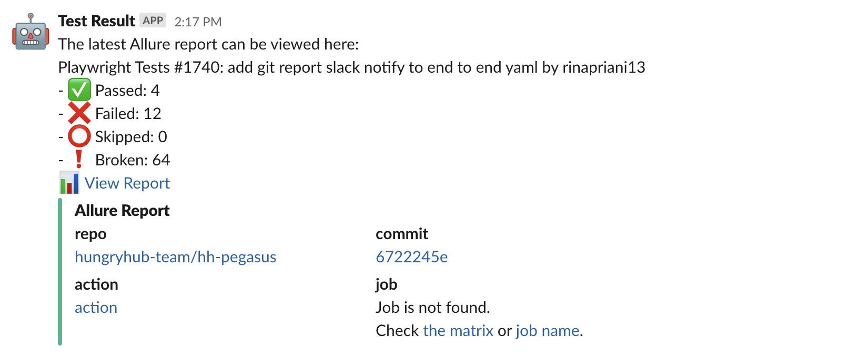Open the hungryhub-team/hh-pegasus repo link
Viewport: 868px width, 355px height.
tap(175, 257)
